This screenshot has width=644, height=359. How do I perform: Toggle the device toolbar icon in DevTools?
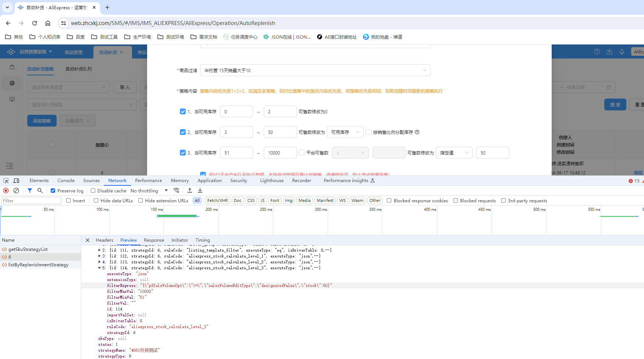16,181
